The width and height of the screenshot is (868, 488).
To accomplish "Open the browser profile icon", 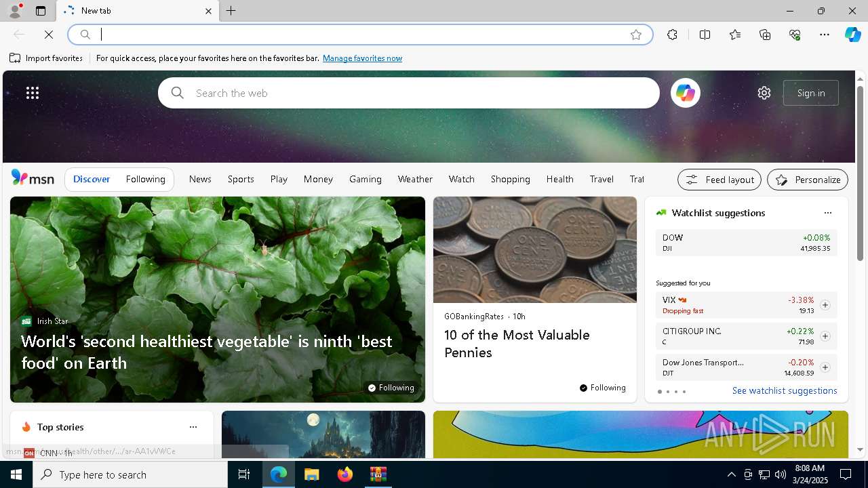I will click(14, 11).
